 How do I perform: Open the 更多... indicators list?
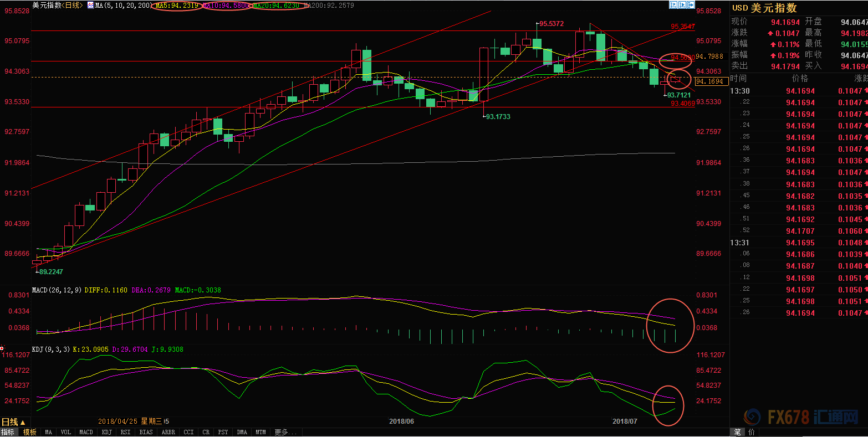[x=285, y=432]
